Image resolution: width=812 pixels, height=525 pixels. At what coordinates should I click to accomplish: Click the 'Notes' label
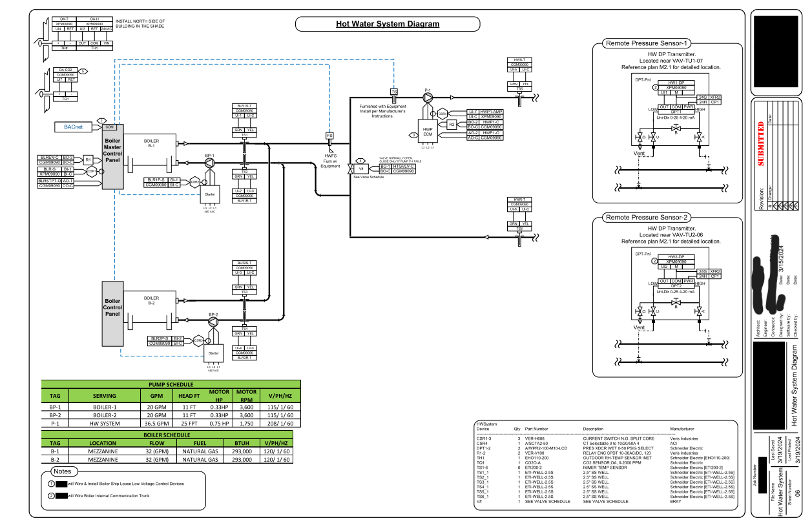point(63,471)
